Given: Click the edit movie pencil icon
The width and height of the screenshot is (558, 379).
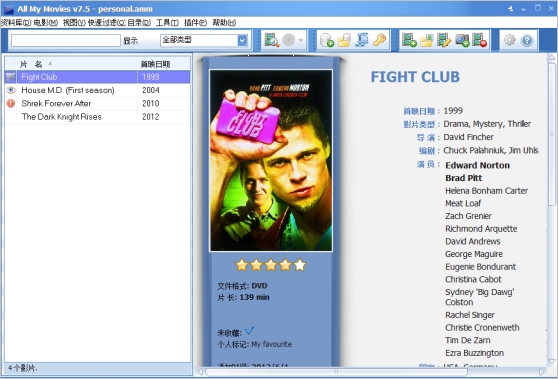Looking at the screenshot, I should 444,40.
